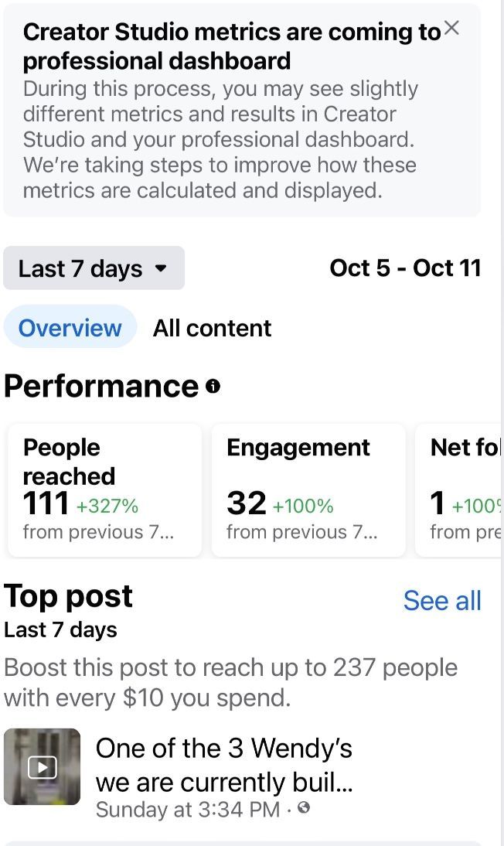
Task: Click the caret arrow beside Last 7 days
Action: click(161, 268)
